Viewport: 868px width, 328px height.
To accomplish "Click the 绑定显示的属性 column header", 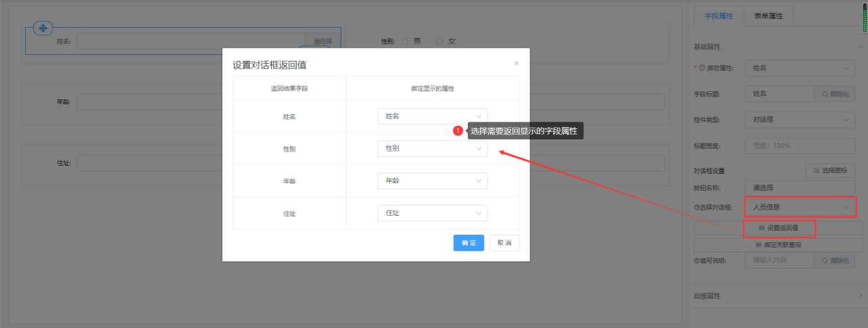I will [x=433, y=89].
